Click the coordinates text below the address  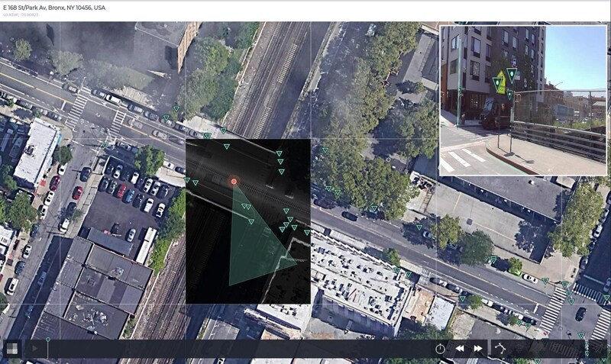tap(20, 14)
